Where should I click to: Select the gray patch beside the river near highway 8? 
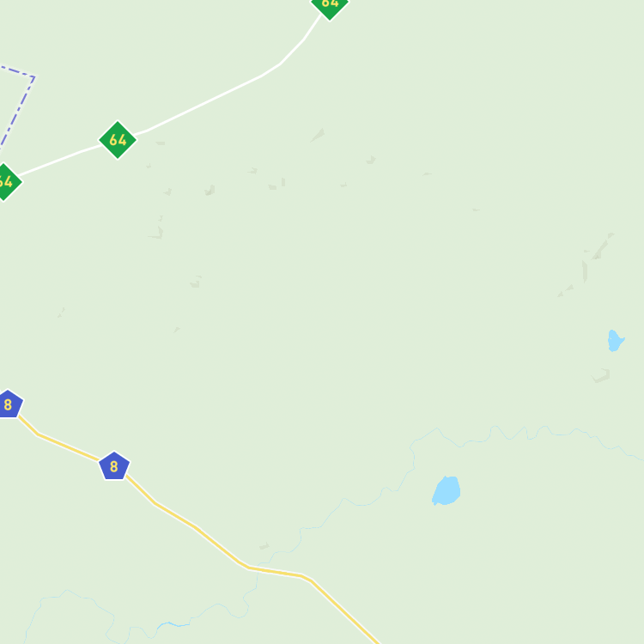tap(264, 546)
